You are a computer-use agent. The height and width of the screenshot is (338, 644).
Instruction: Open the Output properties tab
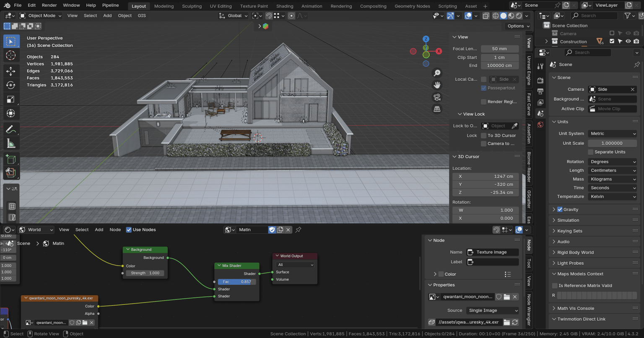click(x=540, y=91)
